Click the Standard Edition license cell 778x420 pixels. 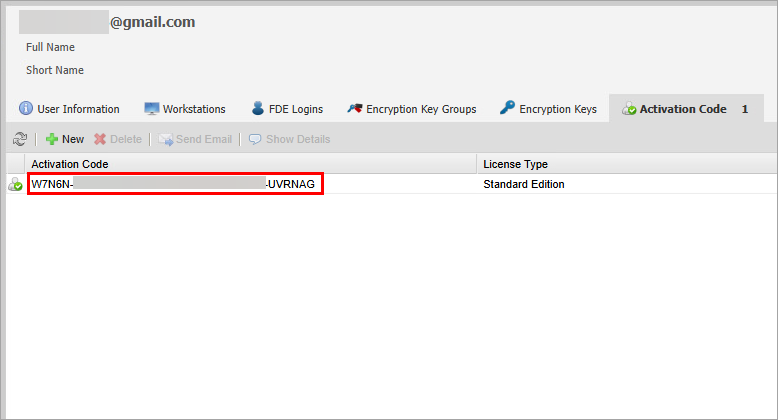coord(524,184)
